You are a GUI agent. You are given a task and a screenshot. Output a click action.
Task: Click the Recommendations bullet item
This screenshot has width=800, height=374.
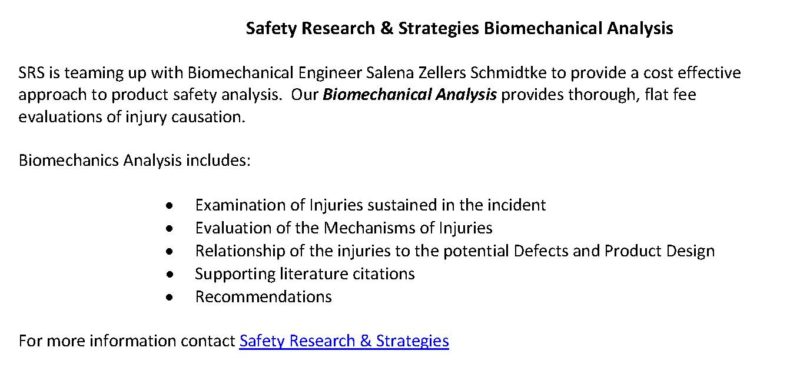[263, 296]
